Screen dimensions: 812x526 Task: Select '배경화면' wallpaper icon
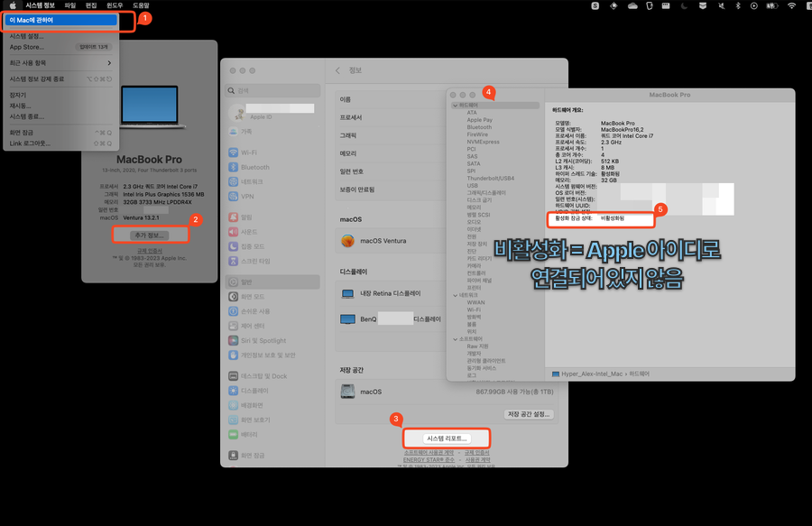coord(234,405)
